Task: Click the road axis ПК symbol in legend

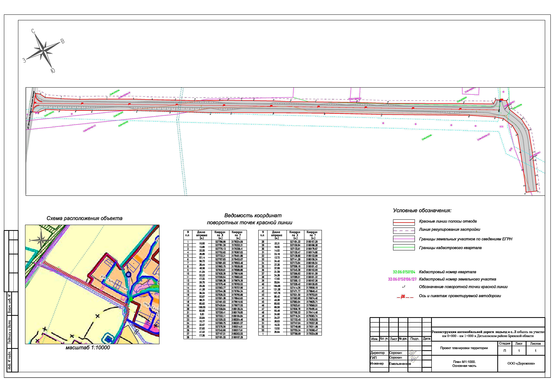Action: pyautogui.click(x=403, y=296)
